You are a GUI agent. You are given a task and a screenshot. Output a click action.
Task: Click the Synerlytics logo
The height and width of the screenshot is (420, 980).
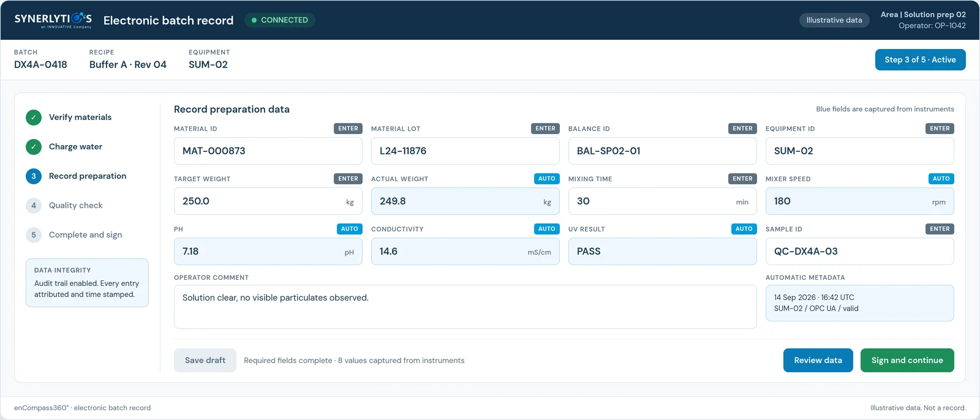pos(53,20)
